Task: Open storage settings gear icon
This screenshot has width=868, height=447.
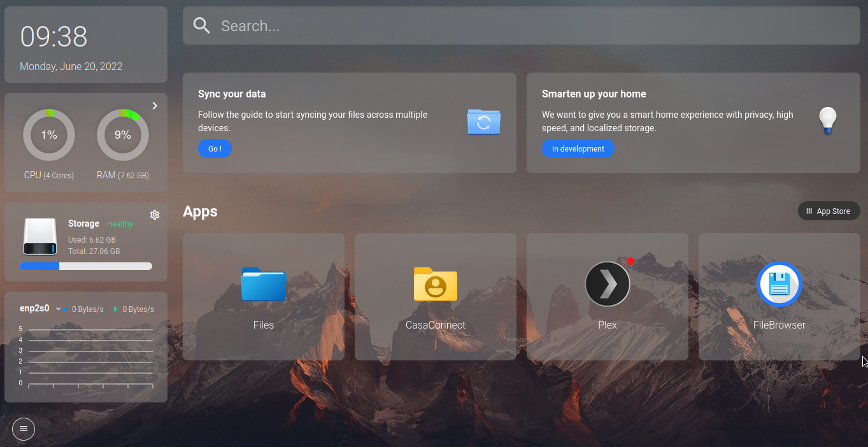Action: pyautogui.click(x=155, y=215)
